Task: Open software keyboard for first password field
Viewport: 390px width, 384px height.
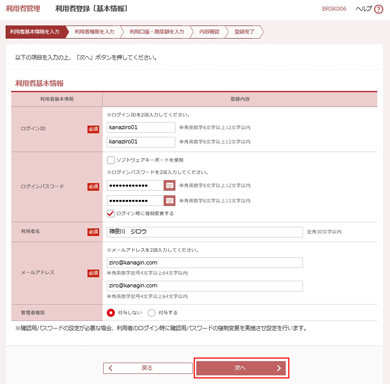Action: point(170,186)
